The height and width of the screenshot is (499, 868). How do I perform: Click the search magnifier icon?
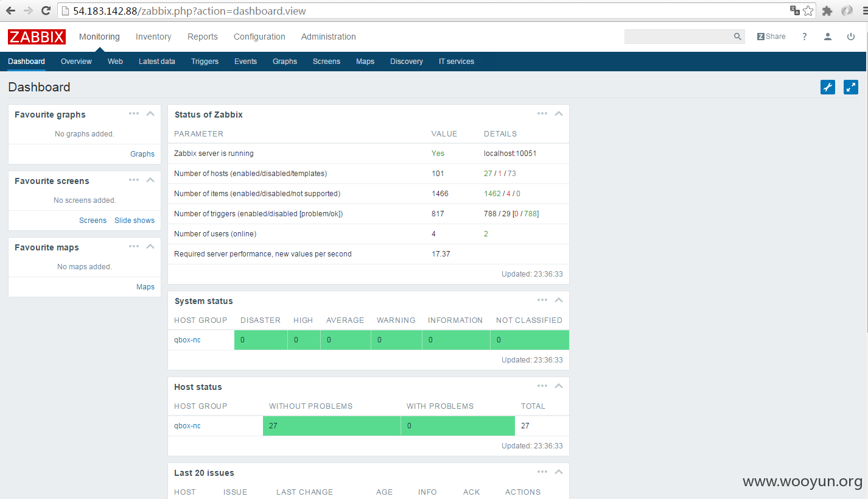click(738, 37)
